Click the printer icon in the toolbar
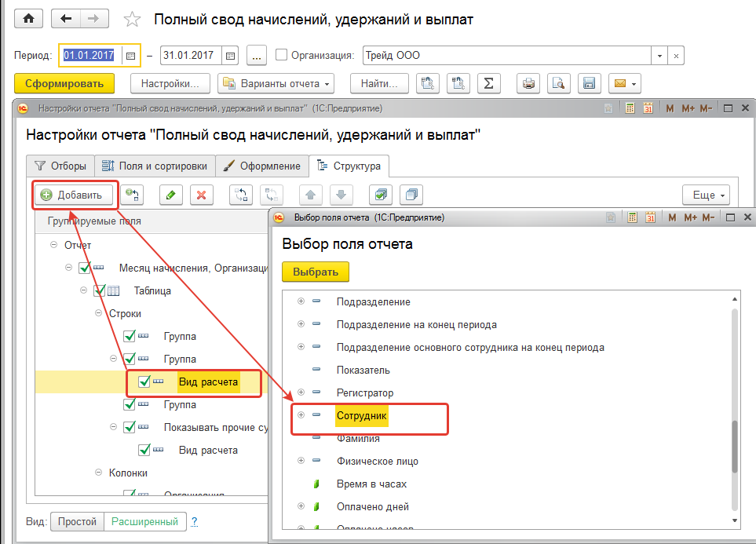The height and width of the screenshot is (544, 756). click(x=529, y=83)
